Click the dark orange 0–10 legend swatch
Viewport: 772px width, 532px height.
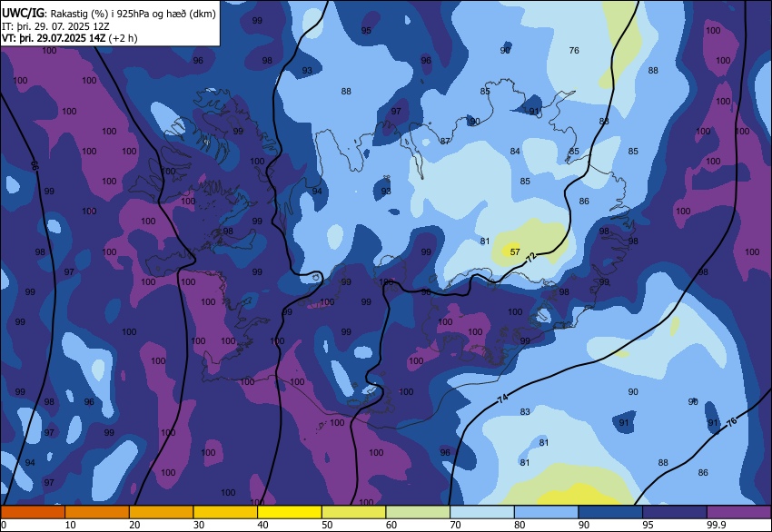pyautogui.click(x=33, y=512)
